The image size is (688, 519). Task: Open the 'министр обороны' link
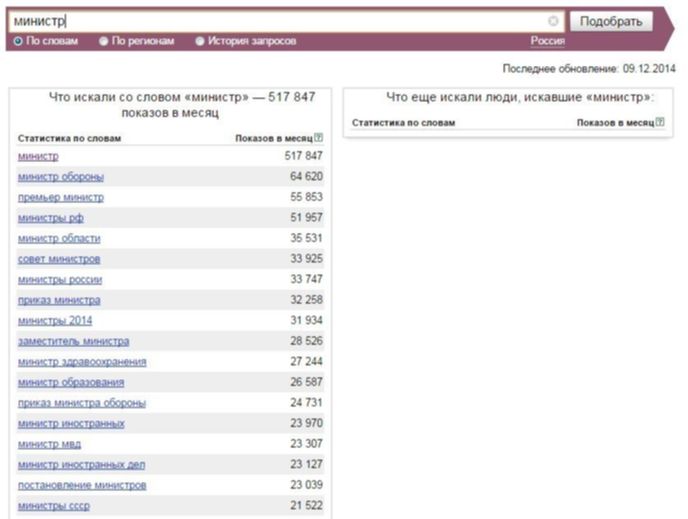[61, 177]
